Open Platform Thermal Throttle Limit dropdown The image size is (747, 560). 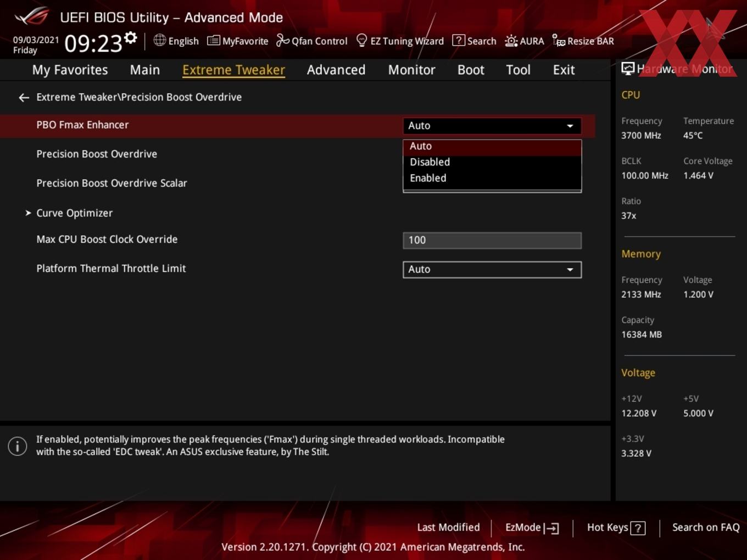(x=492, y=270)
